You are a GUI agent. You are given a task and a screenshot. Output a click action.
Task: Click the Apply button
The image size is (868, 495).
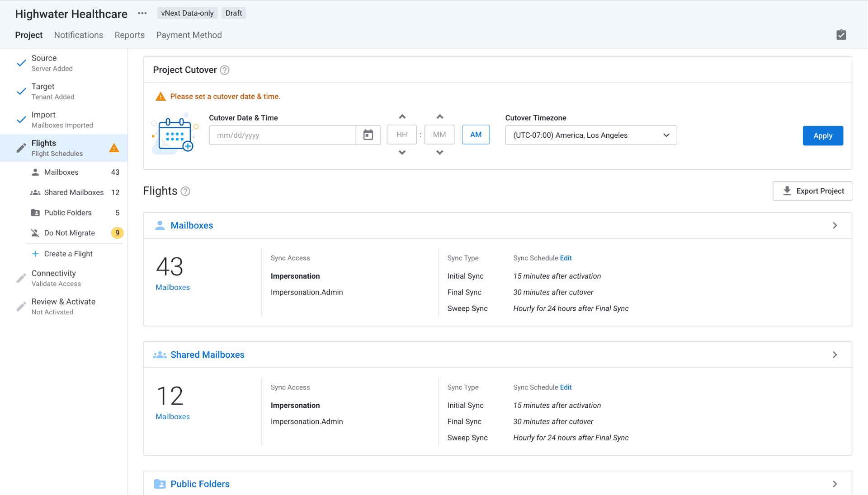(x=823, y=135)
